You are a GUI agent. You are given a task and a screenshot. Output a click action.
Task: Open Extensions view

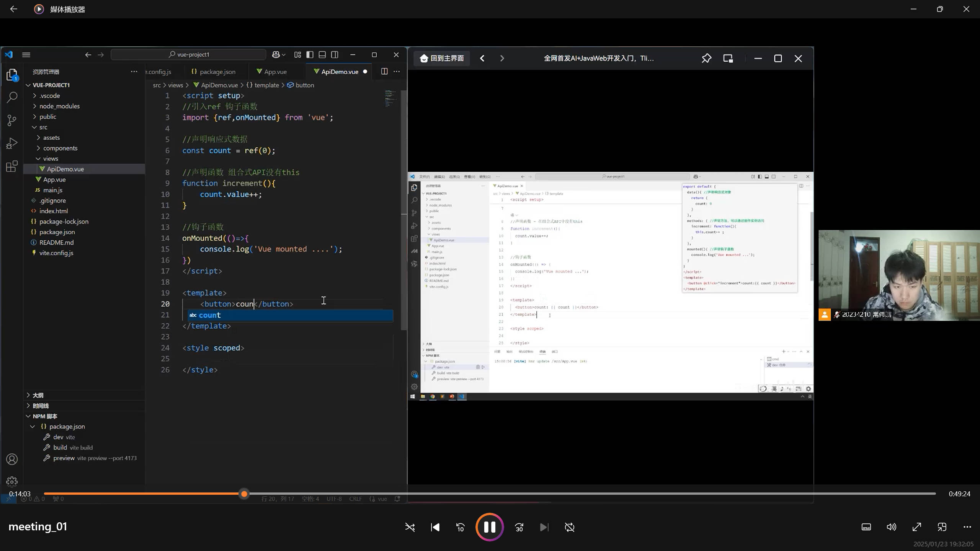(x=12, y=166)
